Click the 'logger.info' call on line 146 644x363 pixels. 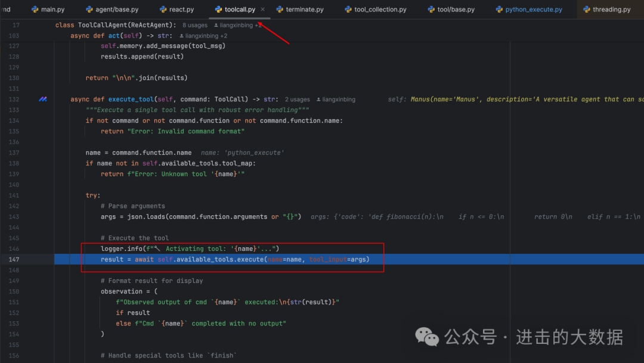[x=190, y=249]
